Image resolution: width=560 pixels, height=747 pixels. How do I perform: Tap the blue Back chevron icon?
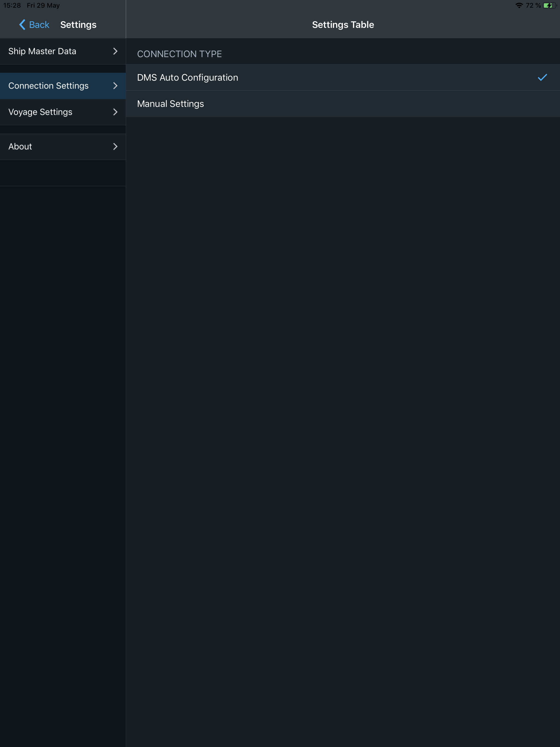click(22, 25)
